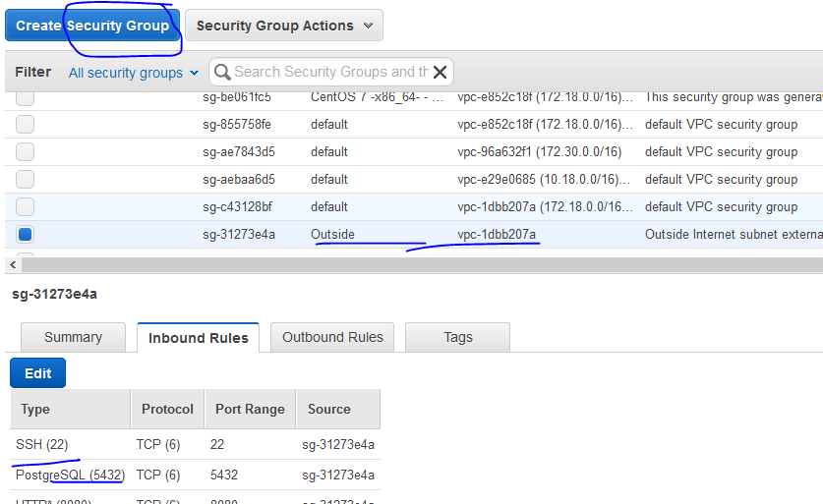823x504 pixels.
Task: Open the Outbound Rules tab
Action: [332, 337]
